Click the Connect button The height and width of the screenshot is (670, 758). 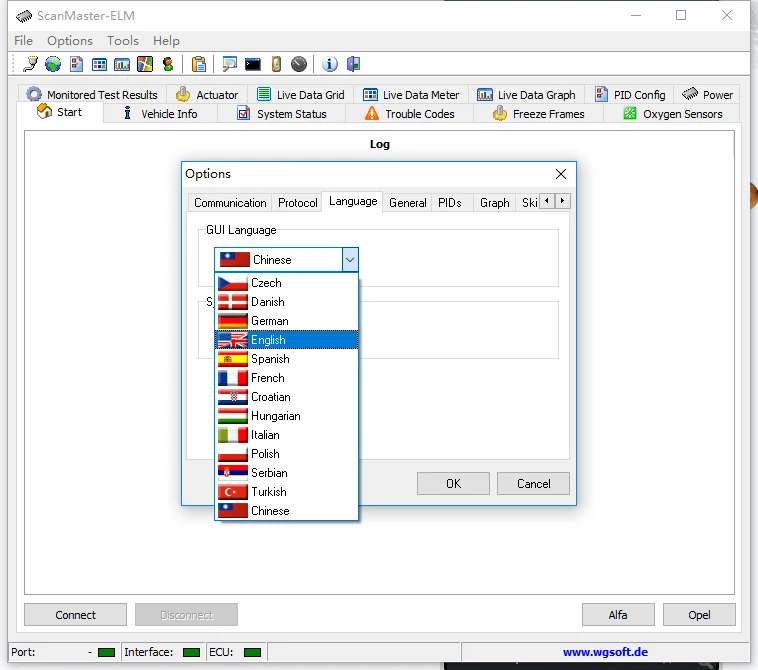[x=75, y=614]
